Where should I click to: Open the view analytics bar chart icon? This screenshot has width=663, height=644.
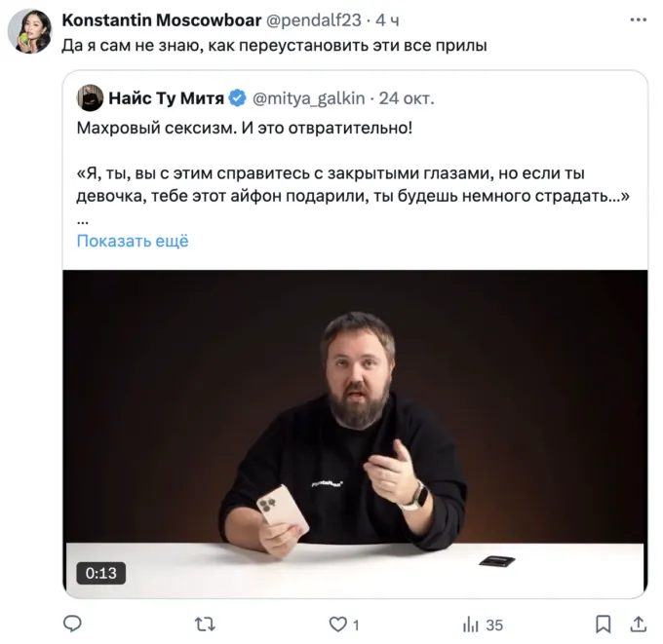(x=471, y=625)
